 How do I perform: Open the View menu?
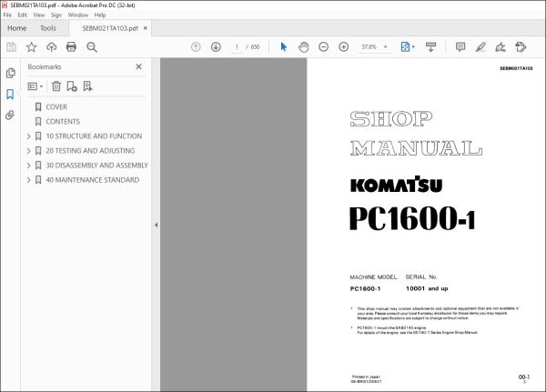tap(38, 15)
